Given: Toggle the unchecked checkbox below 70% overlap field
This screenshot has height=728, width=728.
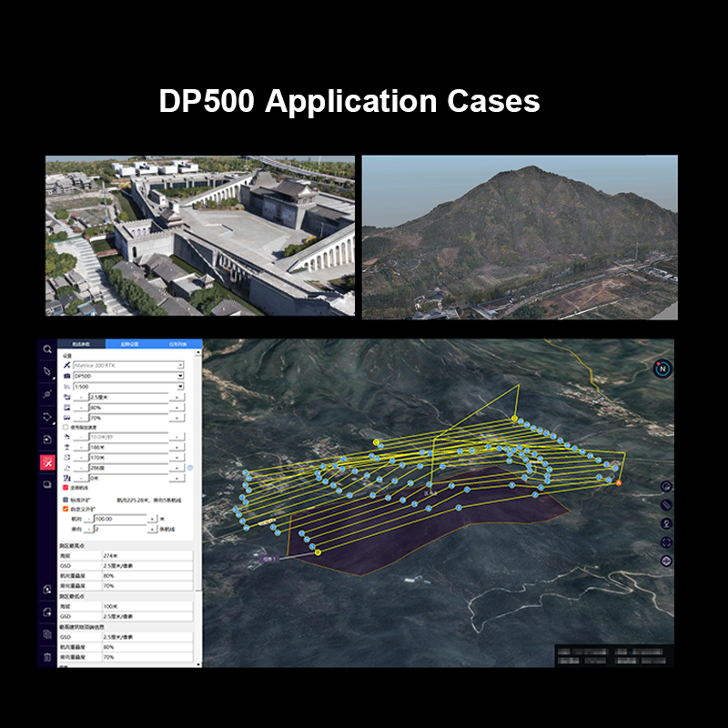Looking at the screenshot, I should click(x=64, y=427).
